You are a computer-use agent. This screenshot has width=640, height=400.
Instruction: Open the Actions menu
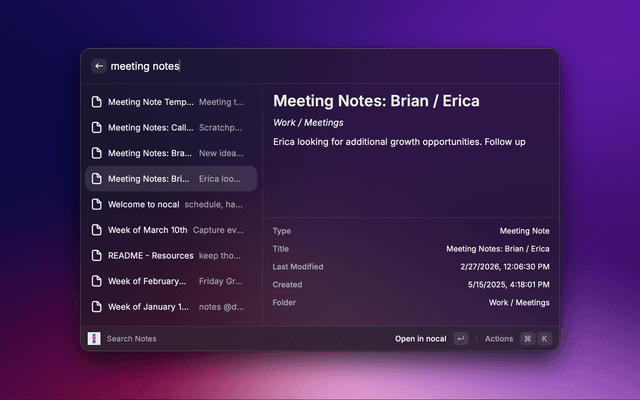tap(499, 339)
